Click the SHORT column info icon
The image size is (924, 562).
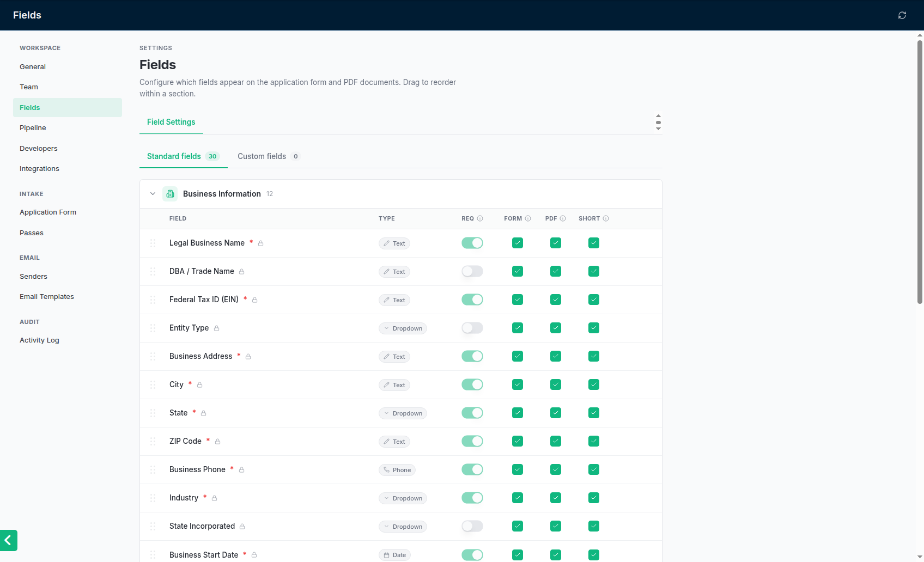606,218
